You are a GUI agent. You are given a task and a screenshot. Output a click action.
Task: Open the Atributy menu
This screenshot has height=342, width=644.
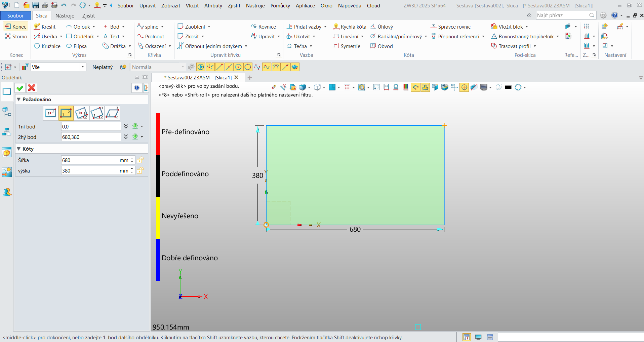click(x=213, y=5)
